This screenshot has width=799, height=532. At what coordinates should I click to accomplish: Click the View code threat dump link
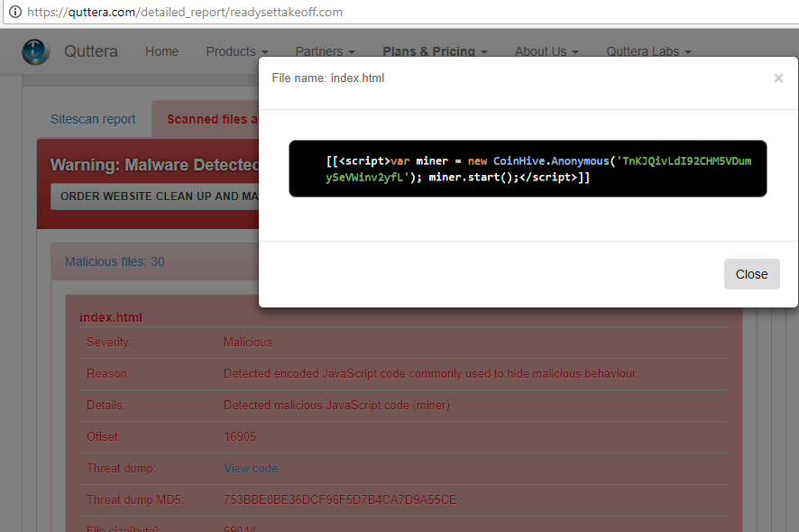[251, 468]
